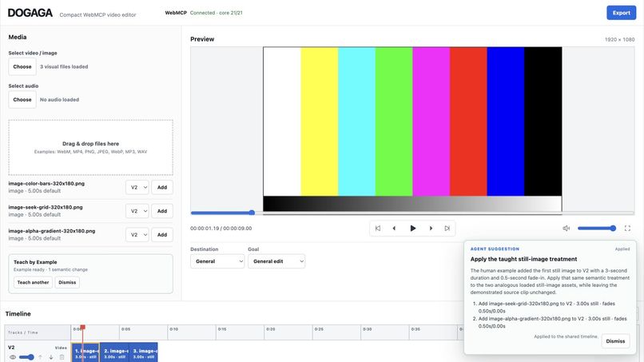The width and height of the screenshot is (644, 362).
Task: Open track dropdown for image-seek-grid
Action: pyautogui.click(x=137, y=211)
